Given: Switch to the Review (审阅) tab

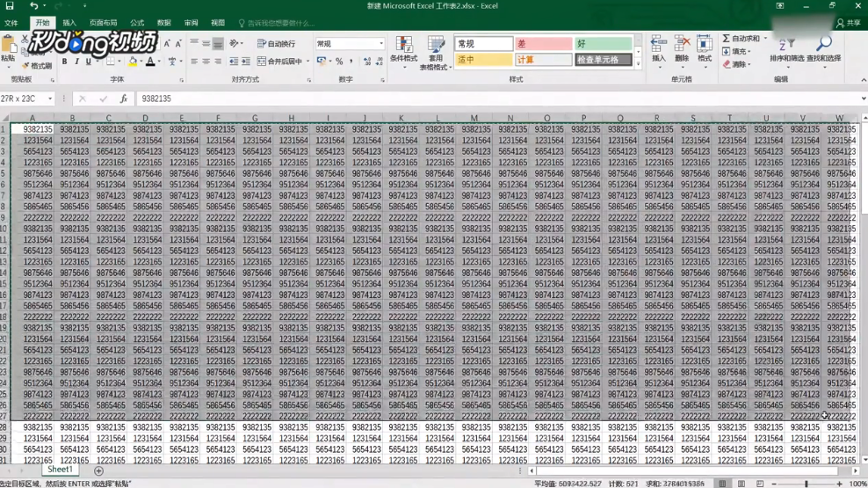Looking at the screenshot, I should [x=191, y=23].
